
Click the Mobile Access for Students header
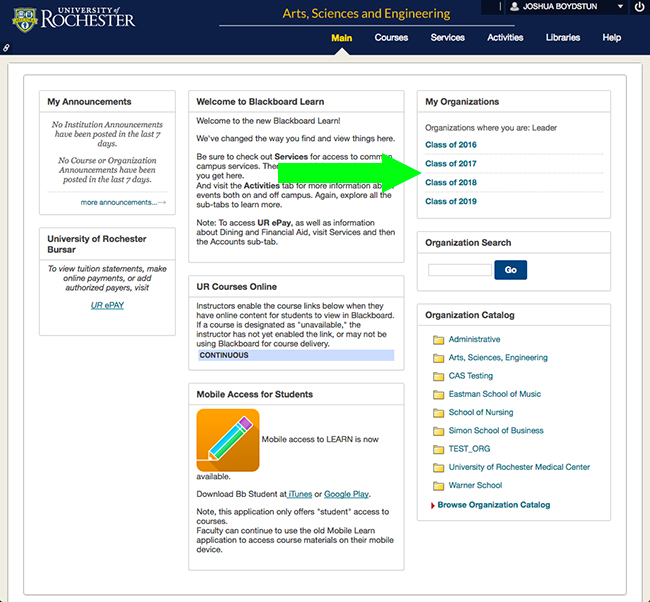pyautogui.click(x=296, y=394)
